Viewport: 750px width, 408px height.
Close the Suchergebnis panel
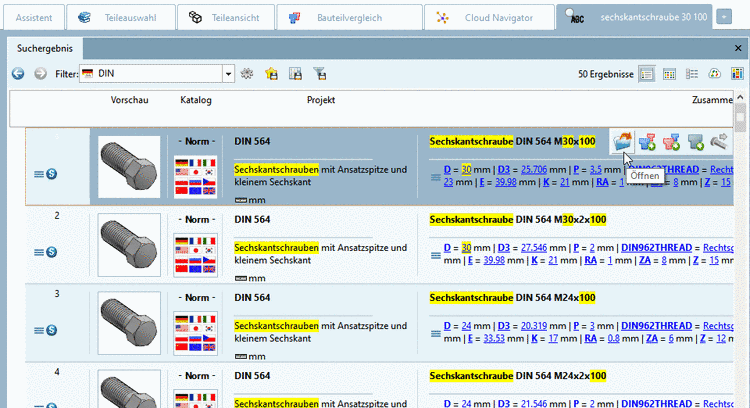(x=738, y=48)
